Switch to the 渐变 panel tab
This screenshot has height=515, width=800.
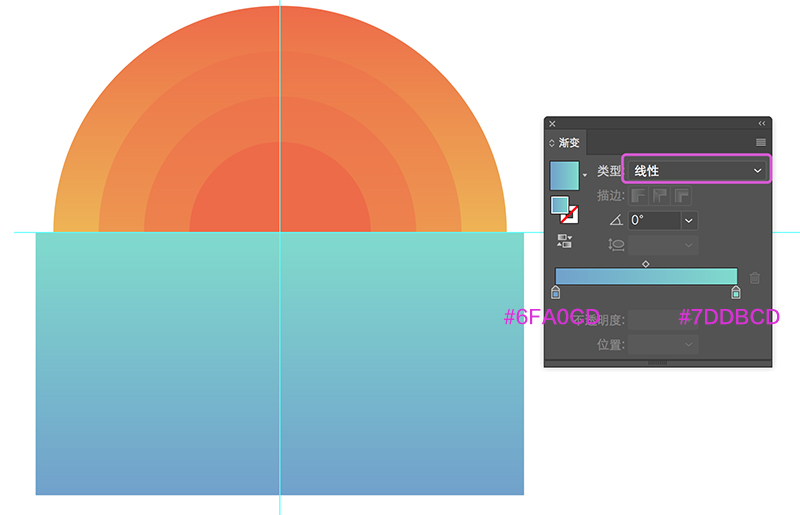569,143
